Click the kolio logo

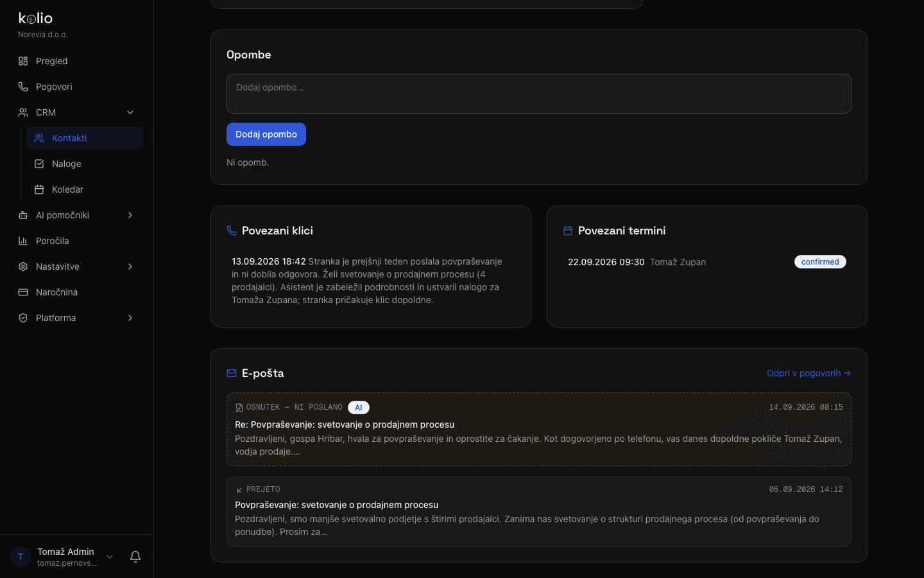click(x=35, y=18)
